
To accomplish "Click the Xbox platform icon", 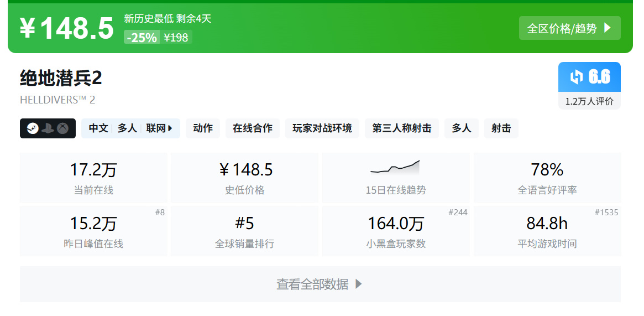I will coord(62,128).
